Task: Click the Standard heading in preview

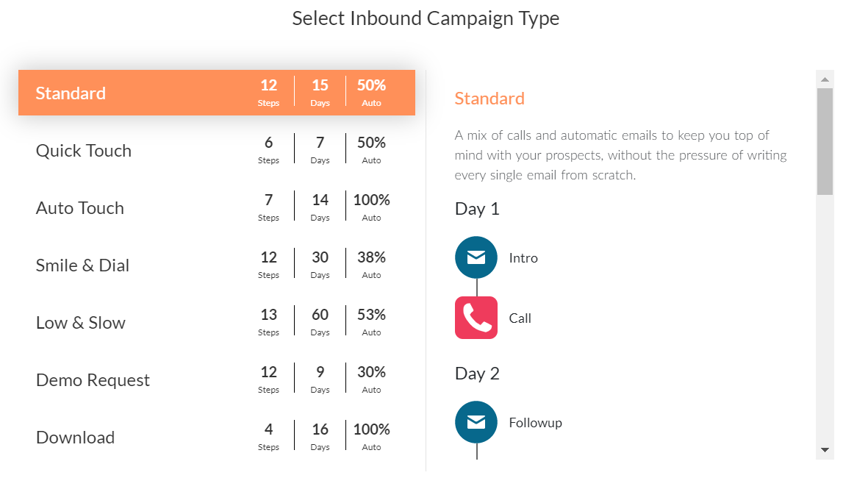Action: tap(489, 99)
